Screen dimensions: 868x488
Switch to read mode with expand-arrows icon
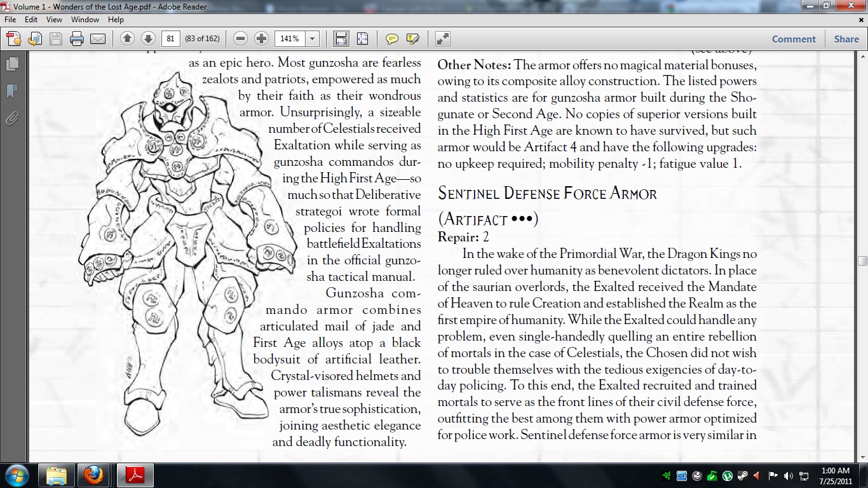coord(443,39)
